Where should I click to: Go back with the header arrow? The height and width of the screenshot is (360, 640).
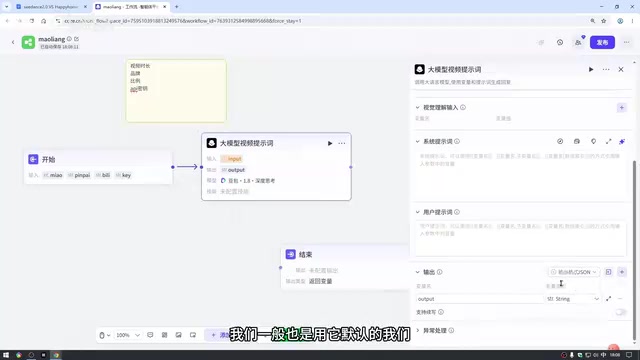[x=13, y=42]
